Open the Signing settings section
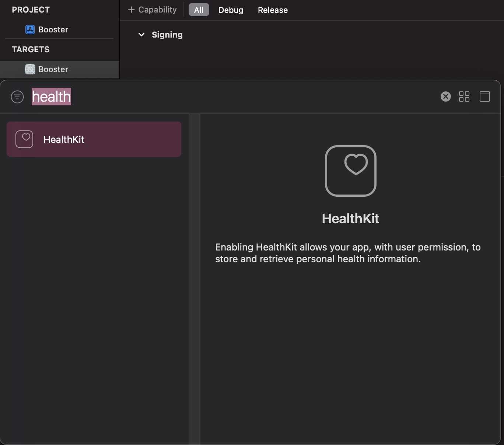This screenshot has height=445, width=504. pyautogui.click(x=167, y=34)
